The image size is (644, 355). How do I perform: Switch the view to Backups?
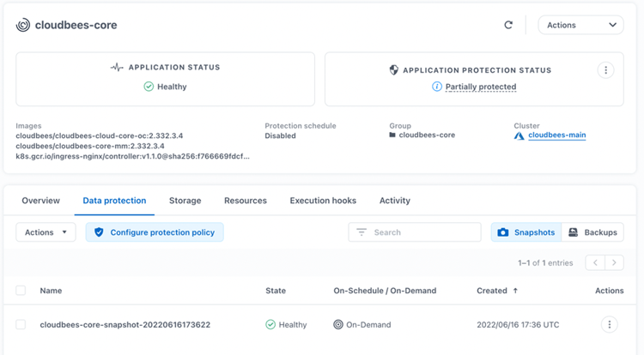593,232
